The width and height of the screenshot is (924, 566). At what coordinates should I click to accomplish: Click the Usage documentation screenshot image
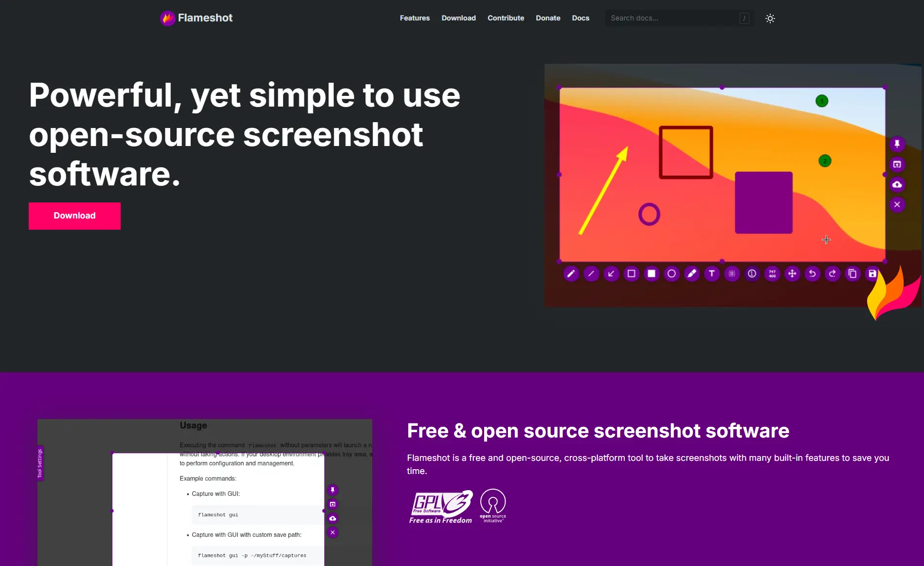click(205, 493)
